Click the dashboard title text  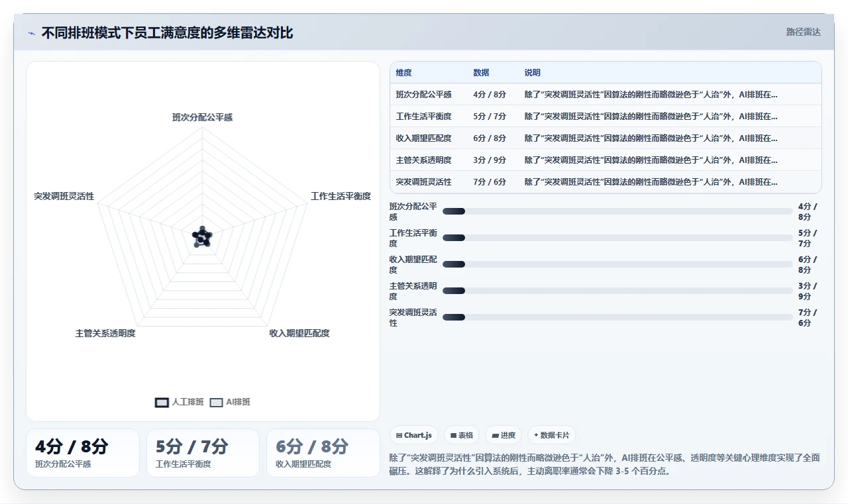(x=168, y=33)
